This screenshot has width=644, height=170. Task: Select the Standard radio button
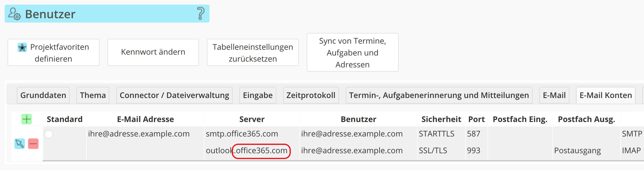tap(49, 134)
